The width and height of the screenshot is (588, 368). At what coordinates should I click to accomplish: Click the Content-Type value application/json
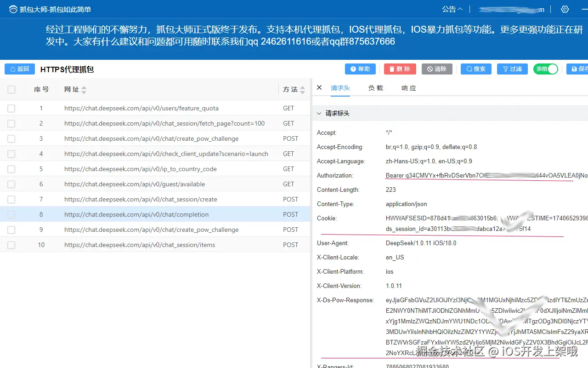(407, 204)
